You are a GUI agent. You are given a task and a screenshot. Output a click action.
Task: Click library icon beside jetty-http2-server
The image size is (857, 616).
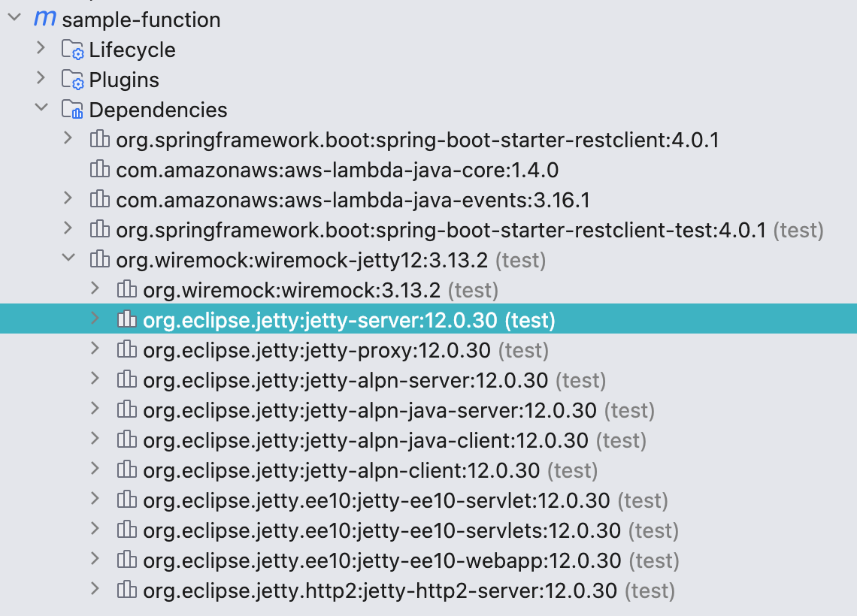(x=126, y=590)
